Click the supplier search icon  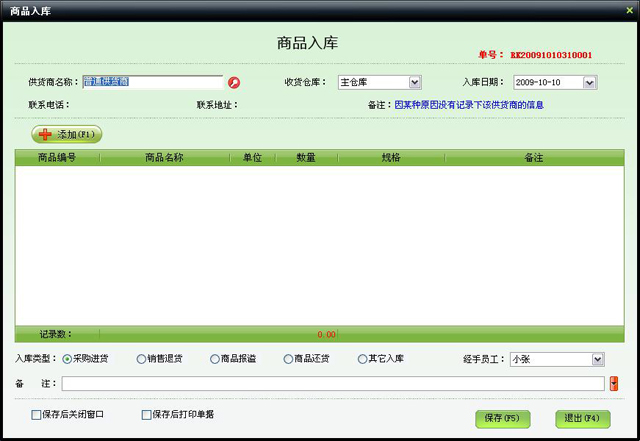pyautogui.click(x=234, y=83)
